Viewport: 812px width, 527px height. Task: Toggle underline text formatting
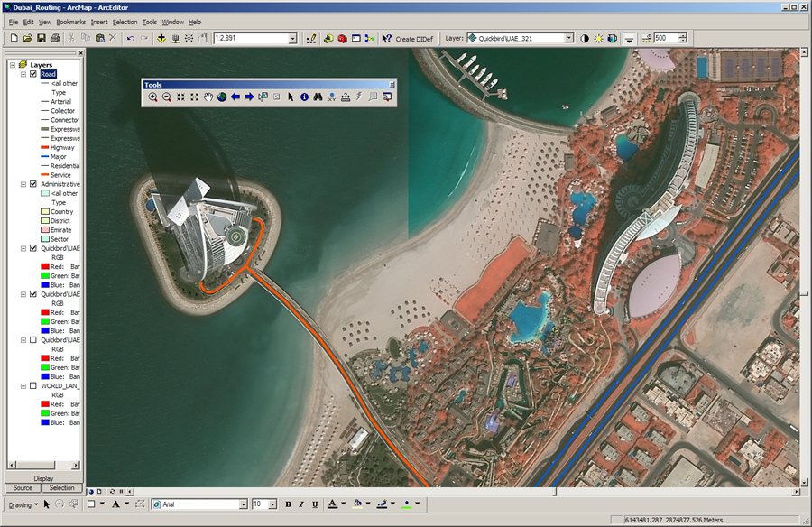315,504
